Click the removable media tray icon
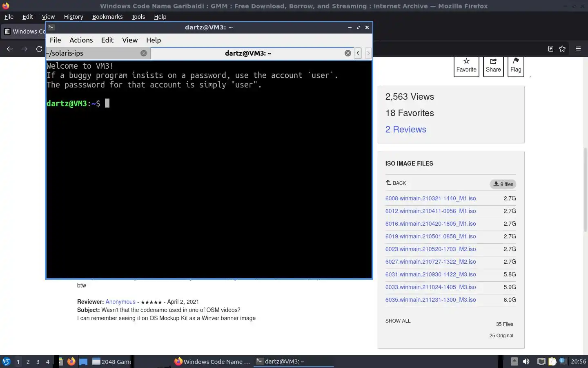The image size is (588, 368). tap(514, 361)
